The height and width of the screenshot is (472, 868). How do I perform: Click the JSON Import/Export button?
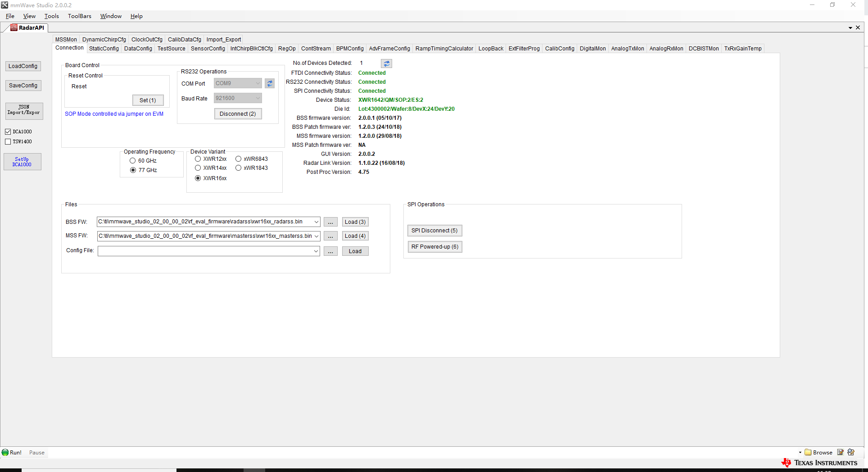(x=24, y=111)
